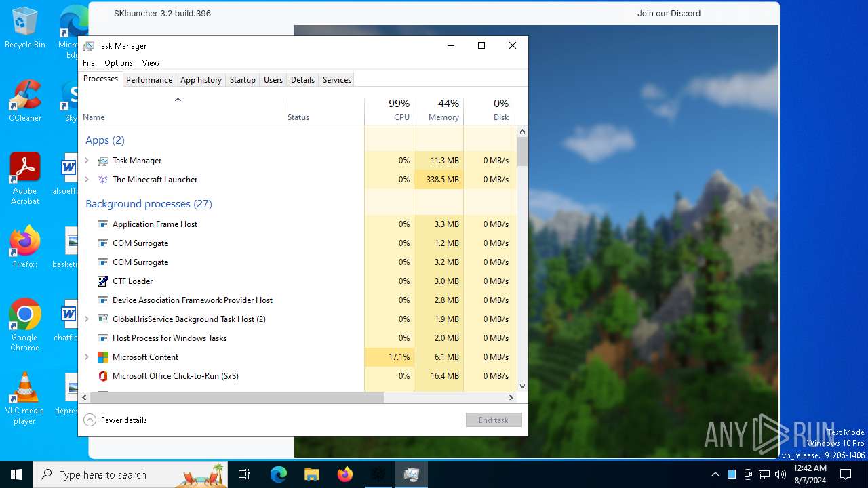Launch Microsoft Edge from the taskbar
868x488 pixels.
(279, 474)
